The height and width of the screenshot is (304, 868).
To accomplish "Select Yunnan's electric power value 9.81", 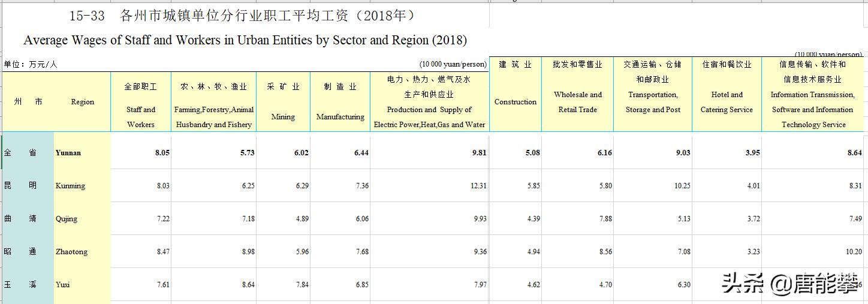I will coord(479,152).
